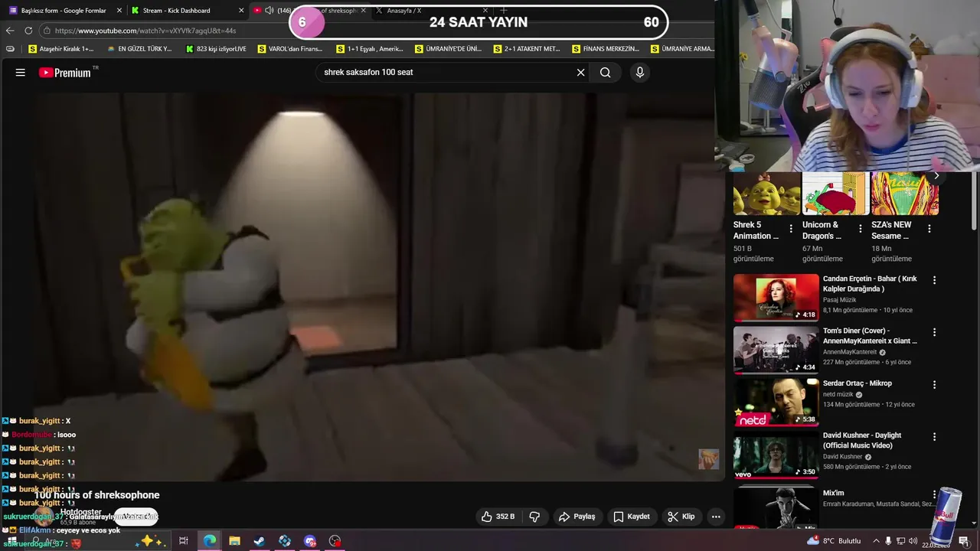Open options menu for Serdar Ortaç - Mikrop
Viewport: 980px width, 551px height.
(x=934, y=384)
